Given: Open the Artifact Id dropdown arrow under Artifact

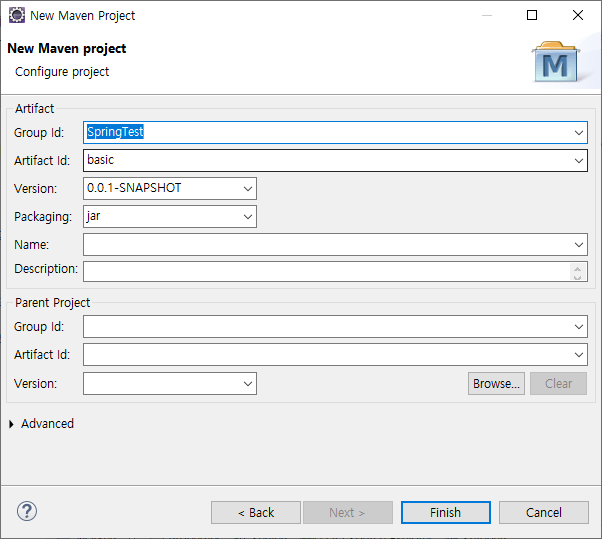Looking at the screenshot, I should pyautogui.click(x=579, y=161).
